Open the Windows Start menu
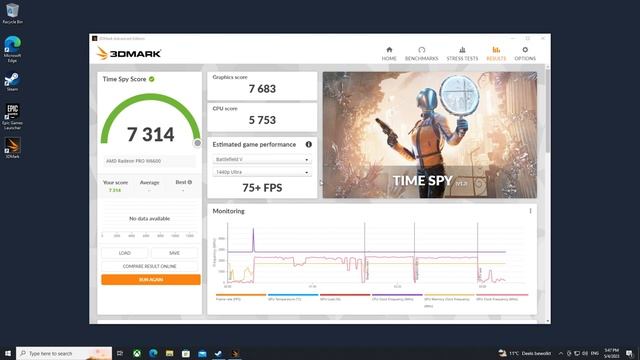The image size is (640, 360). [7, 353]
